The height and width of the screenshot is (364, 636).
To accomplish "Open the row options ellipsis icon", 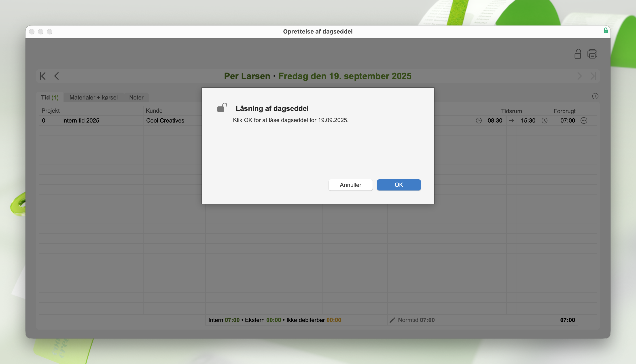I will pos(584,121).
